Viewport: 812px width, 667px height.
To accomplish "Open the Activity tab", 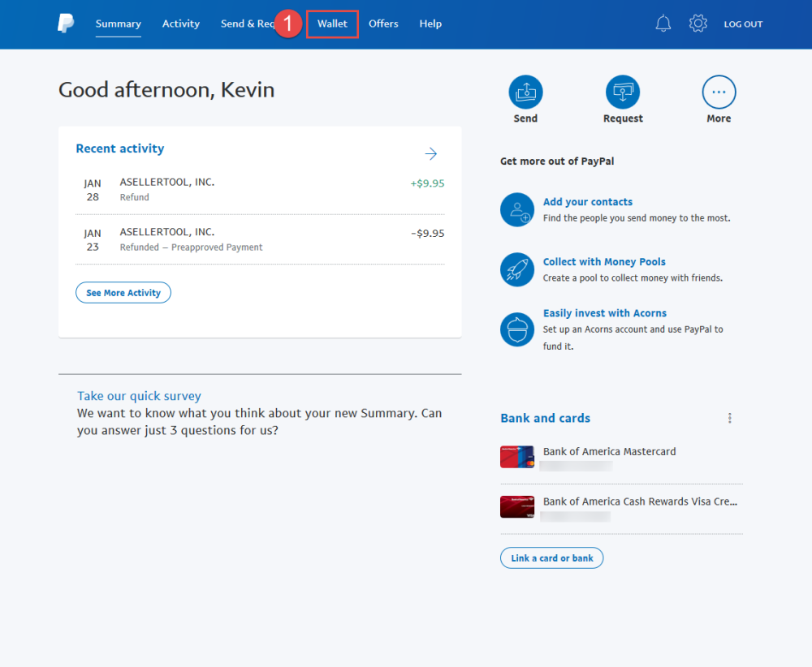I will pos(181,24).
